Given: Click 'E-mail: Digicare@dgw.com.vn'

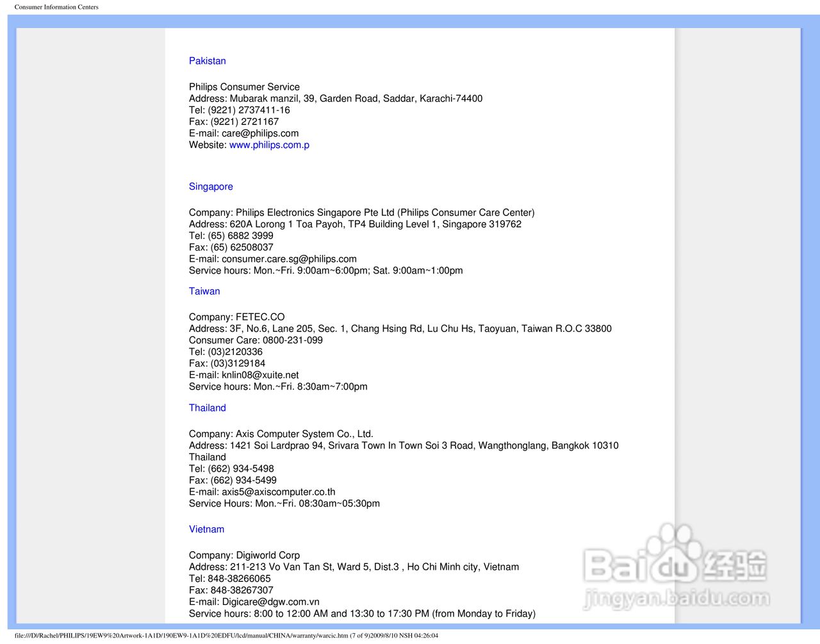Looking at the screenshot, I should click(x=254, y=602).
